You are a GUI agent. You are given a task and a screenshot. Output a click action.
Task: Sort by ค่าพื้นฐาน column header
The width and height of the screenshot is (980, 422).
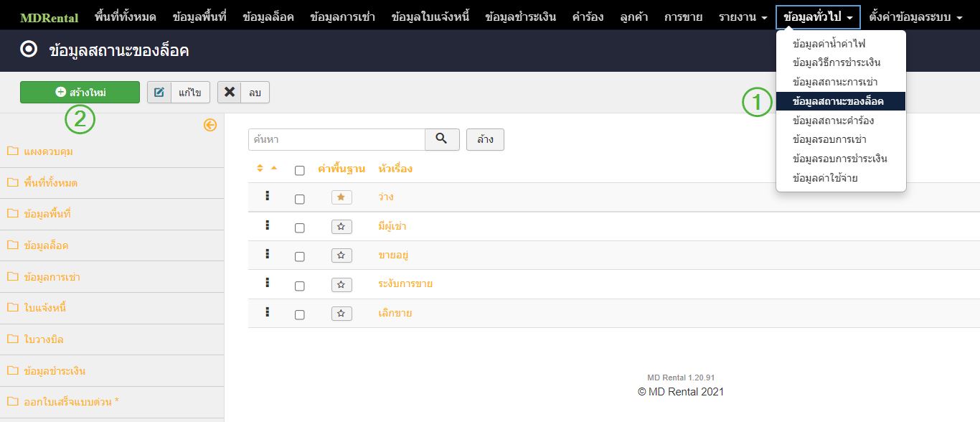click(341, 169)
